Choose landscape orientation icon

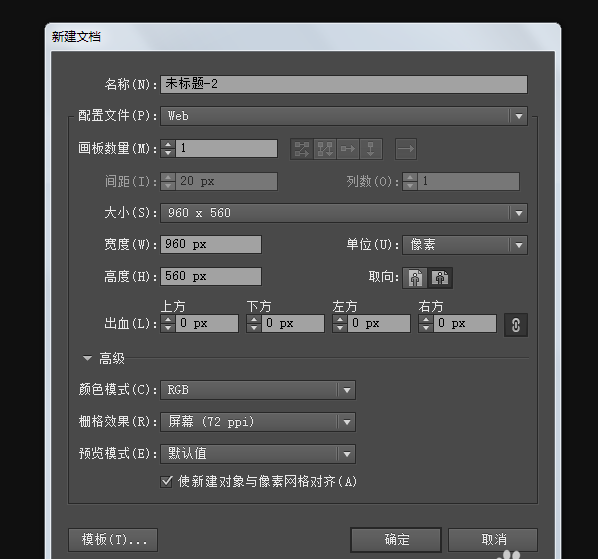point(440,278)
